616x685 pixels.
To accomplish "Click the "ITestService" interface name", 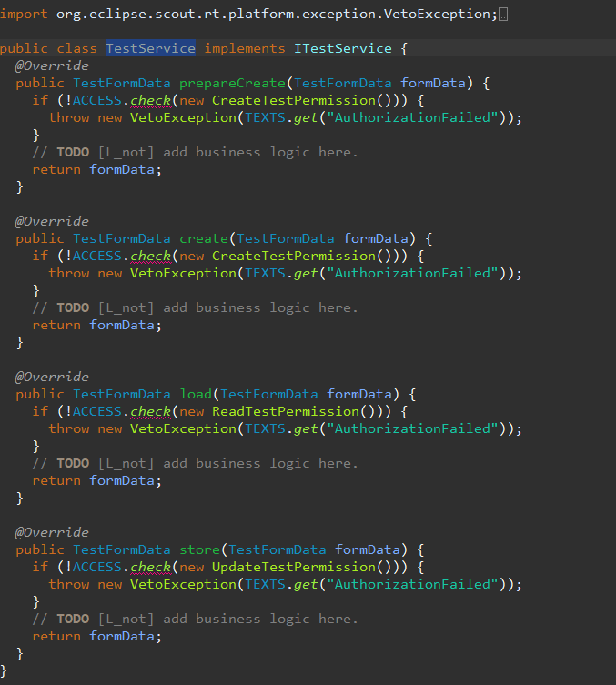I will pyautogui.click(x=343, y=48).
